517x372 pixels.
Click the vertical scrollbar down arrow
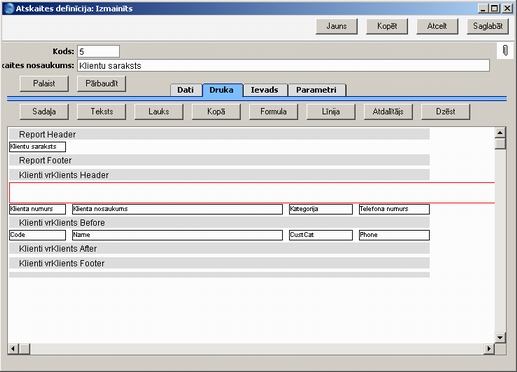pyautogui.click(x=500, y=337)
